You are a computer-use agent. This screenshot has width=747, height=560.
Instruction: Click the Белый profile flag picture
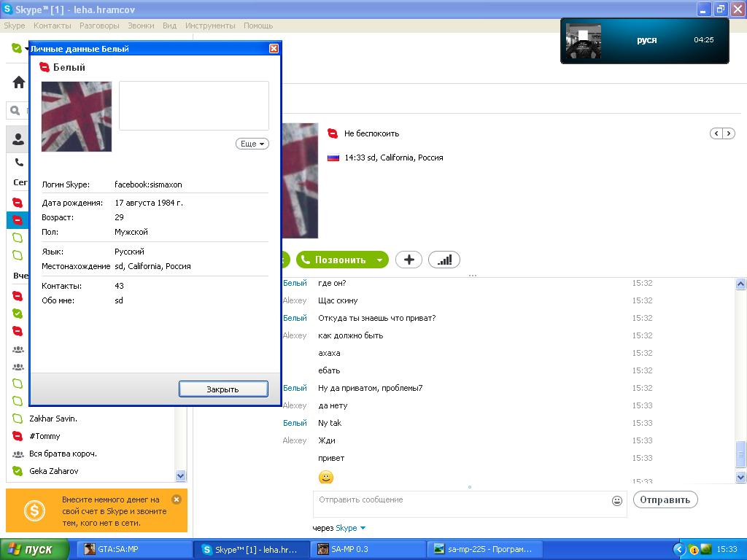click(x=77, y=117)
